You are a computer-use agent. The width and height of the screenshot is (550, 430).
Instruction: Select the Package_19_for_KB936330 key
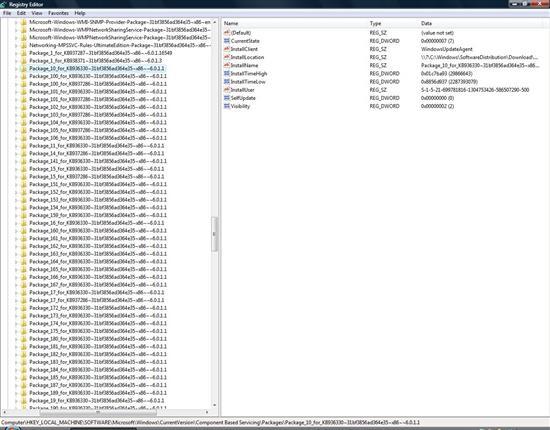[x=97, y=401]
